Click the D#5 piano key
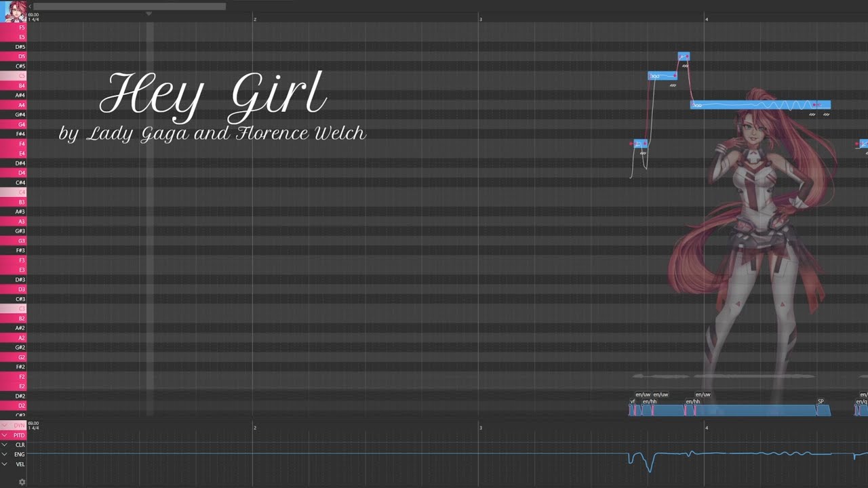The width and height of the screenshot is (868, 488). pyautogui.click(x=14, y=47)
